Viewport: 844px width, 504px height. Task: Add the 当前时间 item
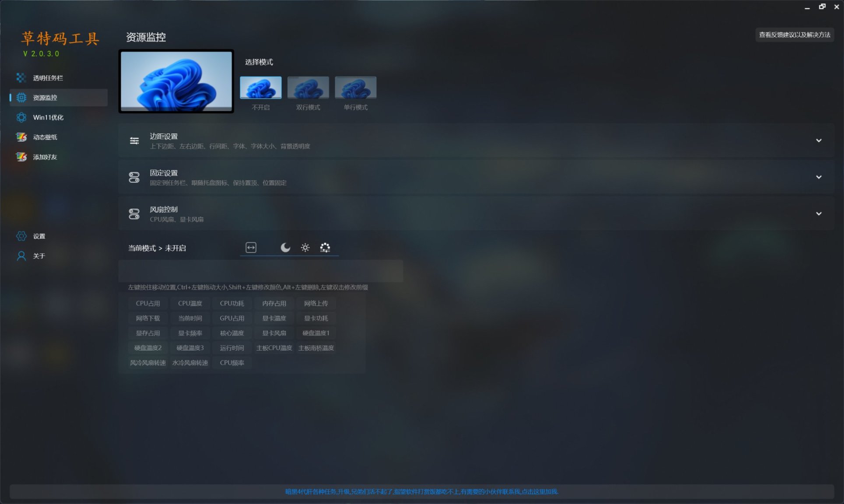click(190, 318)
